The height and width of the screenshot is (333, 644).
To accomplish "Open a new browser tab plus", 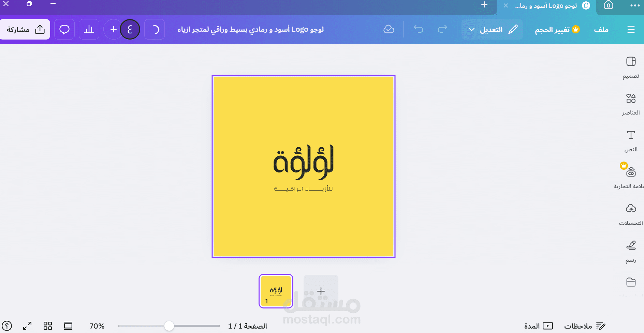I will pos(484,5).
